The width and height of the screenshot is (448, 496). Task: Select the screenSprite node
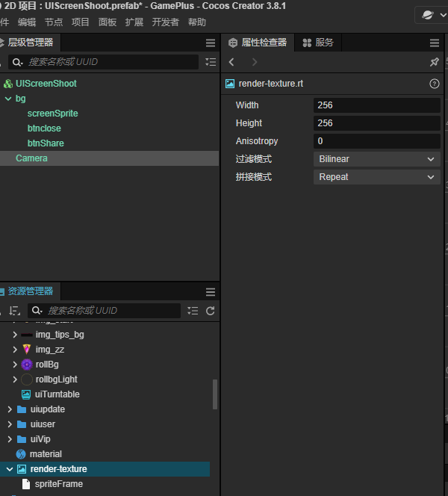tap(52, 114)
